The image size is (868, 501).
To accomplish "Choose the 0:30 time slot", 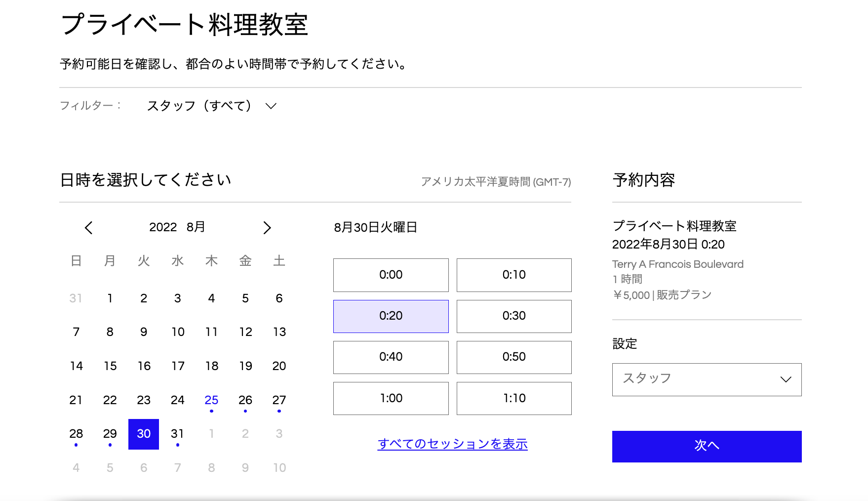I will coord(513,316).
